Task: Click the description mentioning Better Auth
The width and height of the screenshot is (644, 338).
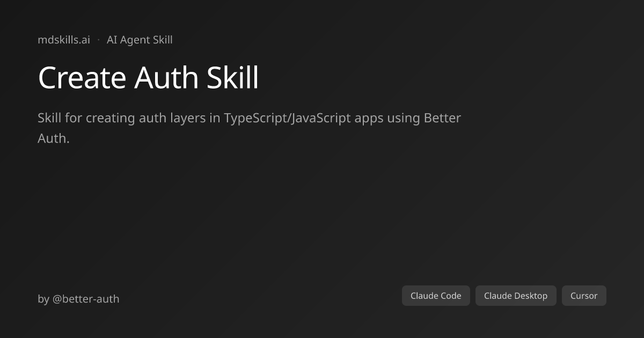Action: pyautogui.click(x=250, y=128)
